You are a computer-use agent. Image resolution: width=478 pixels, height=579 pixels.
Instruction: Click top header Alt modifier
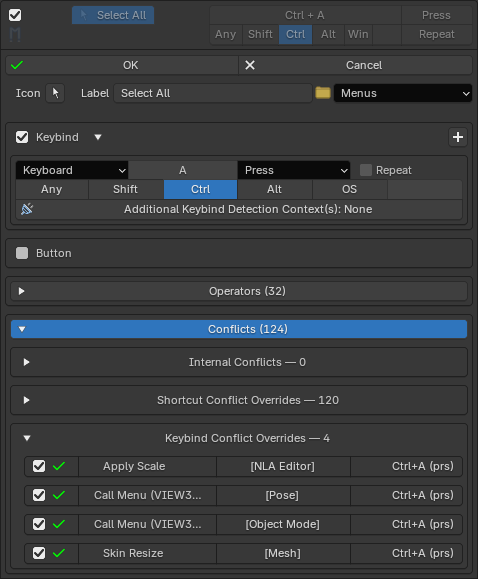click(328, 34)
